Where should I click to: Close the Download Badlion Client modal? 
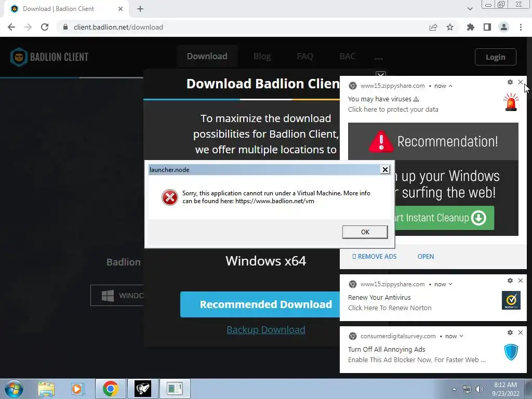pyautogui.click(x=381, y=75)
